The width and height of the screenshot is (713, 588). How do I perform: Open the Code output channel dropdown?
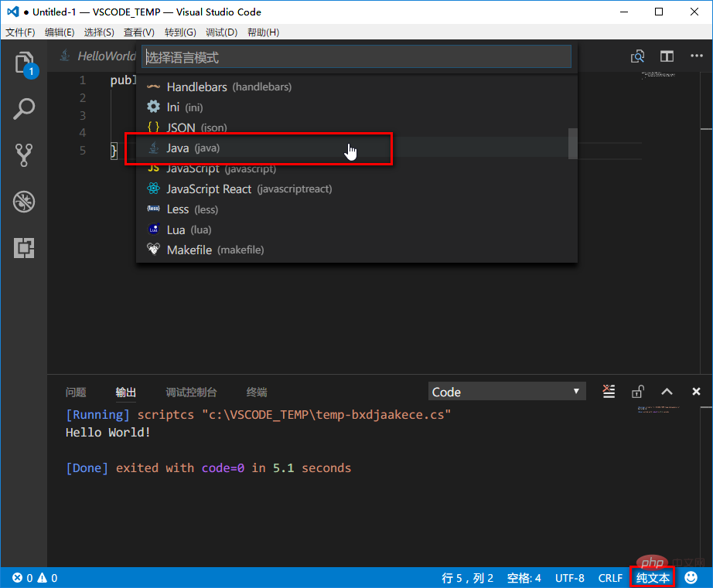(507, 392)
